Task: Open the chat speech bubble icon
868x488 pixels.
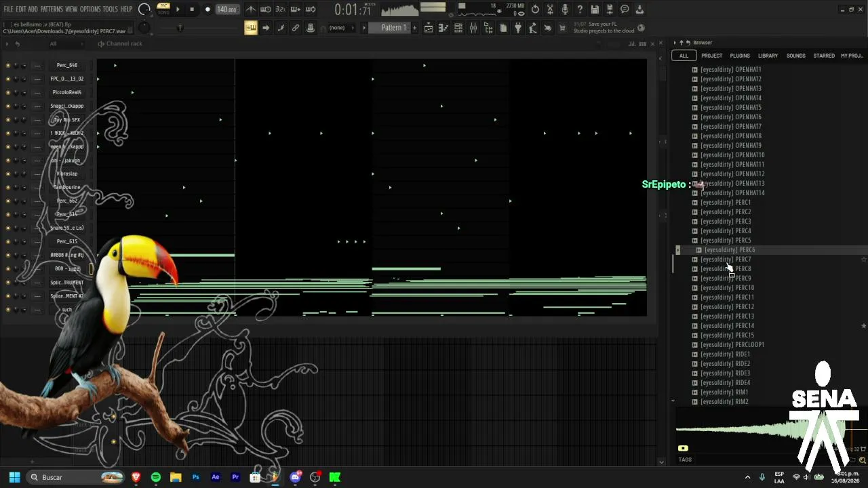Action: coord(625,9)
